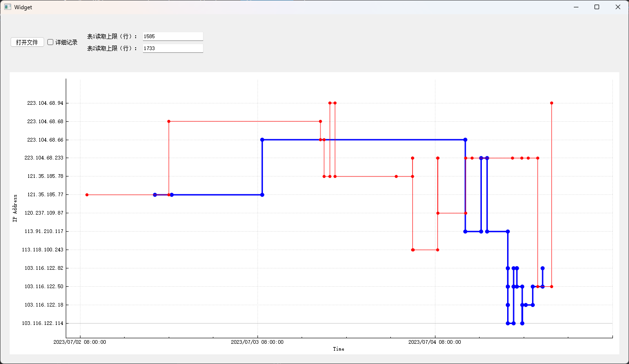Click the 223.104.68.68 axis label
This screenshot has height=364, width=629.
45,121
